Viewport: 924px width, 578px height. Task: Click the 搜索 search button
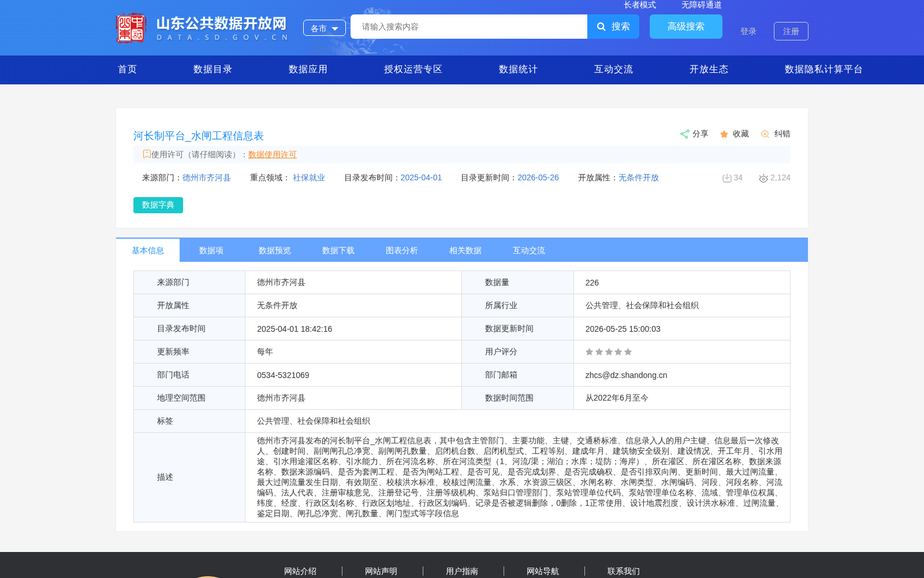pyautogui.click(x=613, y=27)
